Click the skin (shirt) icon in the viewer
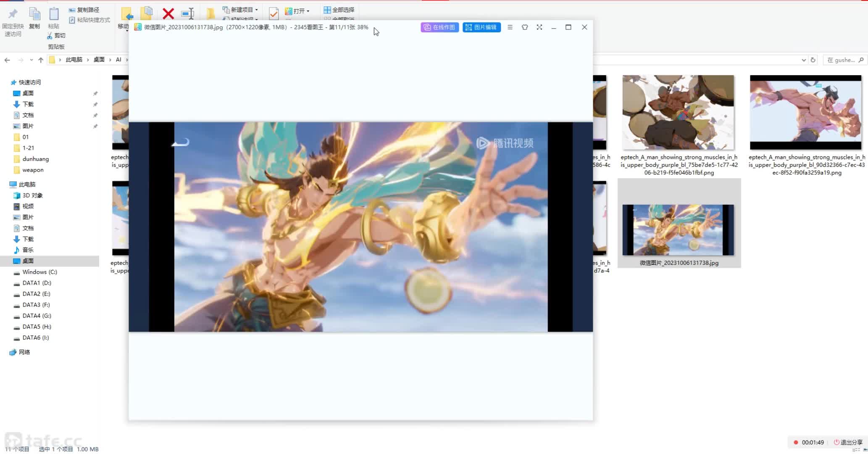 coord(525,27)
